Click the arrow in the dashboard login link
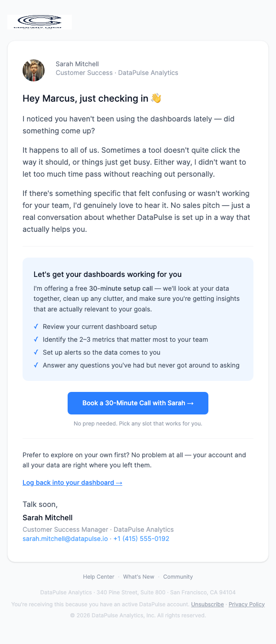 coord(118,482)
